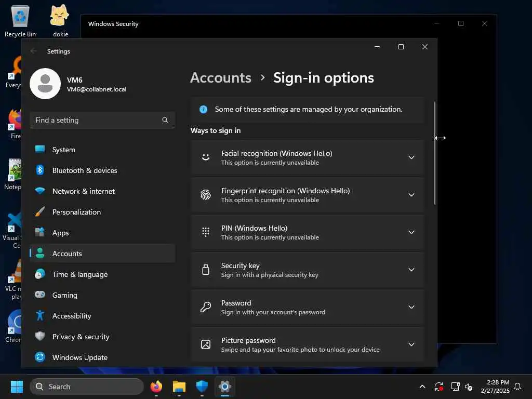Click the Time & language globe icon
This screenshot has height=399, width=532.
click(x=40, y=274)
